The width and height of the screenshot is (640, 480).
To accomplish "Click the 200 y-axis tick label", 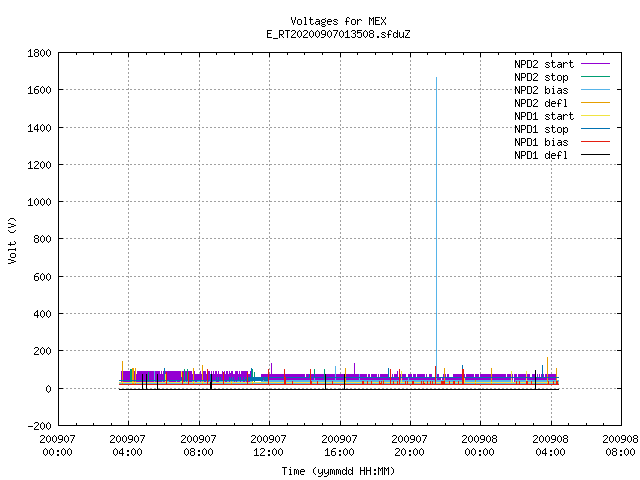I will [42, 351].
